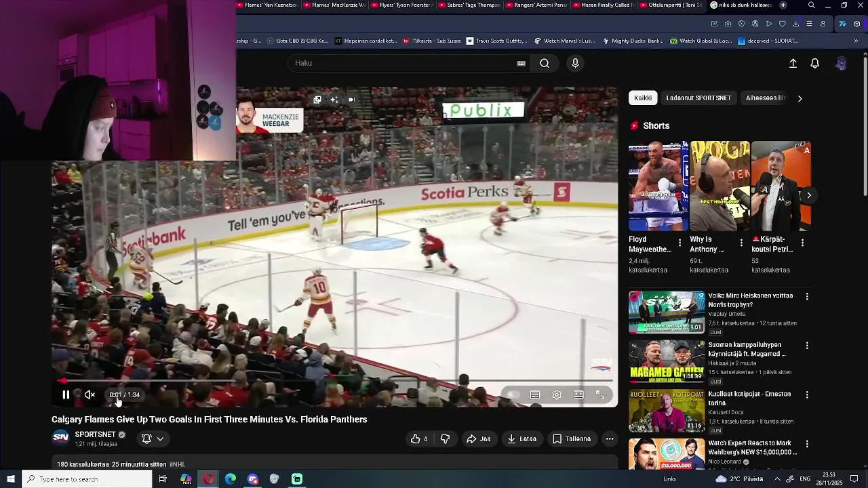Unmute the video's speaker icon

90,394
